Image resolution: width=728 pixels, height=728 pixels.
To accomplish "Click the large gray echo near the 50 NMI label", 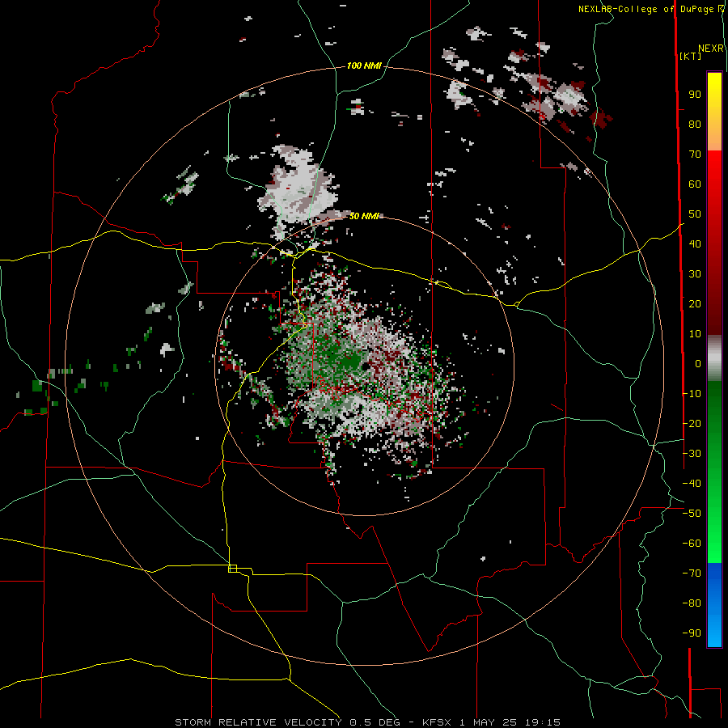I will pos(299,188).
